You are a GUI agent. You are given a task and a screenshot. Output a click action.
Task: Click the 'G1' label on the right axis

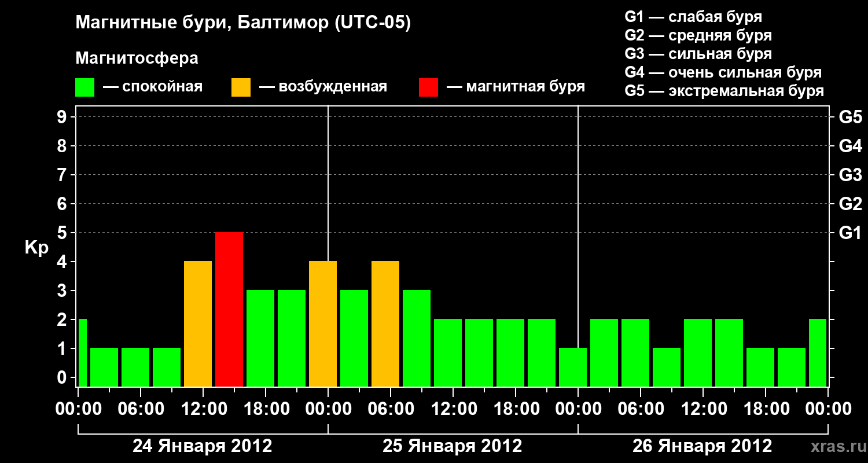(x=850, y=233)
